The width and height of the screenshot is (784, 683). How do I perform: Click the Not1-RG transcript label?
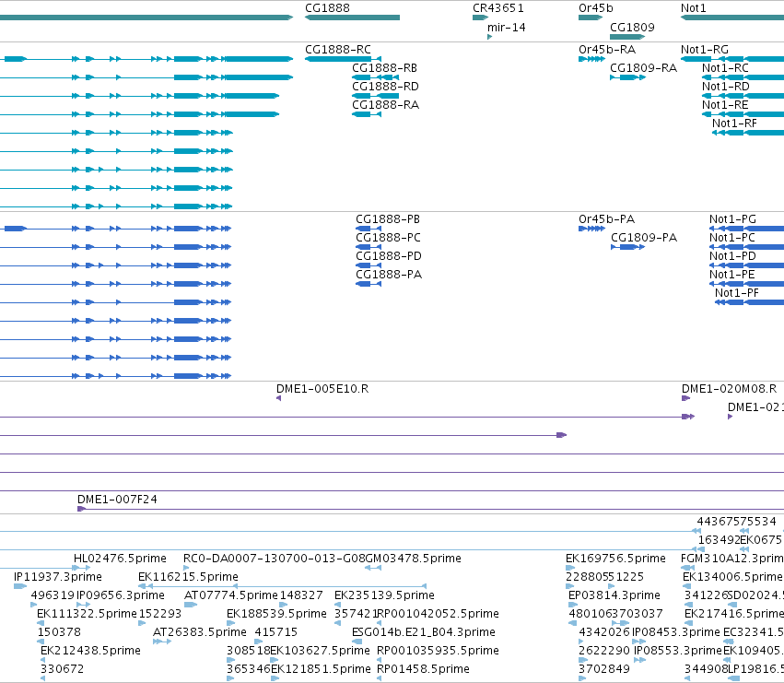(704, 50)
